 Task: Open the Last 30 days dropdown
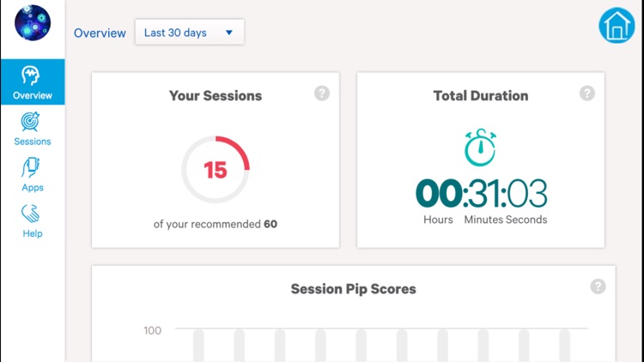[x=189, y=33]
